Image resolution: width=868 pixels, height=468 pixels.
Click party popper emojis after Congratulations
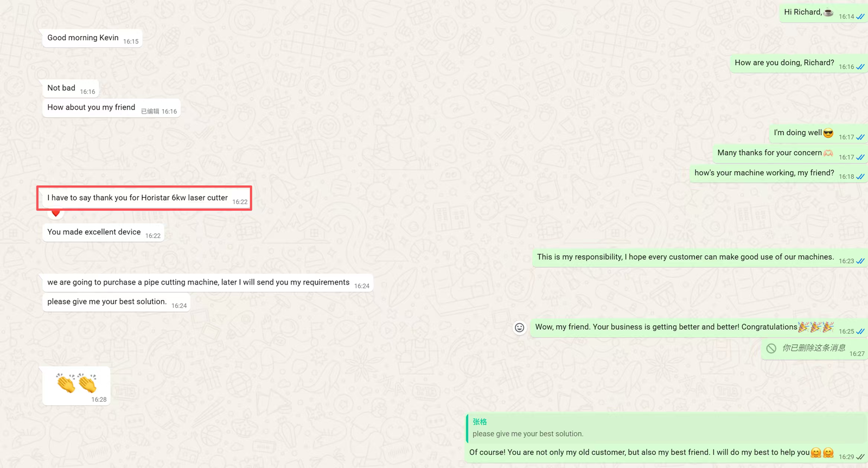click(815, 327)
